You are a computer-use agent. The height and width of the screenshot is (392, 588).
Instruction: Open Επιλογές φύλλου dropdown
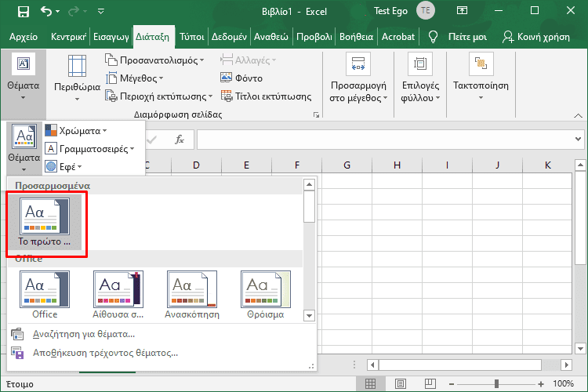(x=420, y=78)
